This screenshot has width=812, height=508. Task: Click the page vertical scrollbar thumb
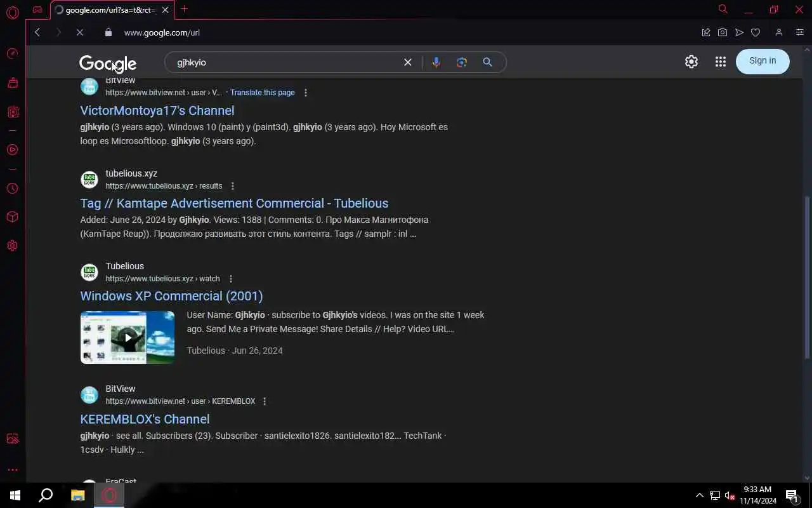[x=808, y=276]
